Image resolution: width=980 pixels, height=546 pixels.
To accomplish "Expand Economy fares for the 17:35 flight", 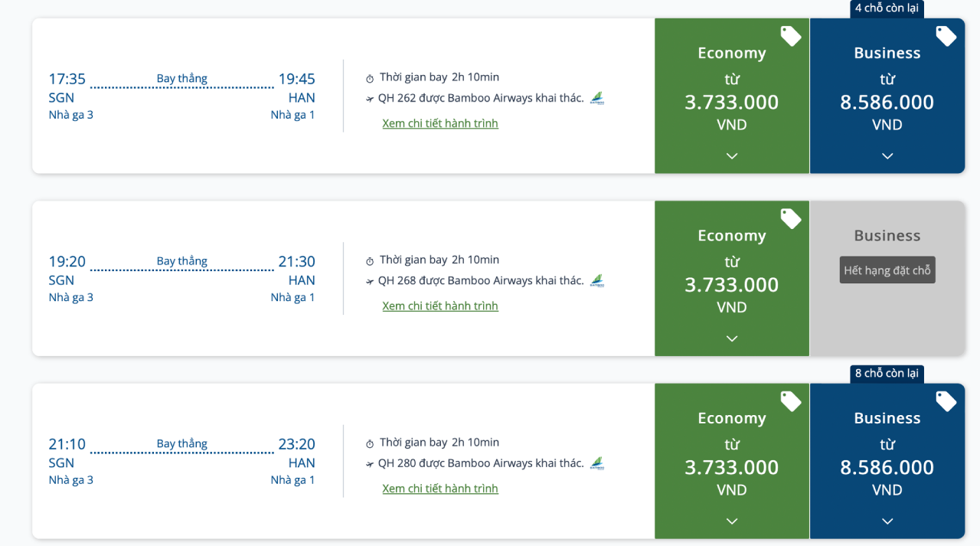I will pyautogui.click(x=732, y=156).
